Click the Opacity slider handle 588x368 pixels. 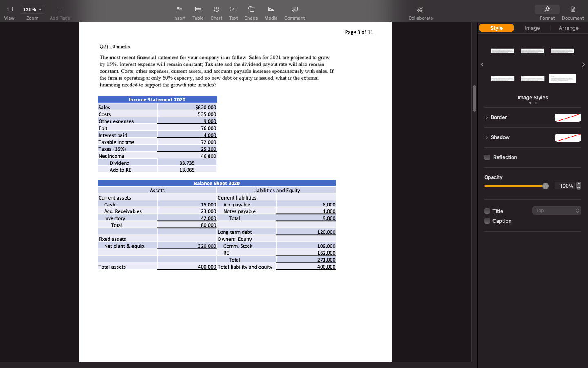click(x=546, y=186)
